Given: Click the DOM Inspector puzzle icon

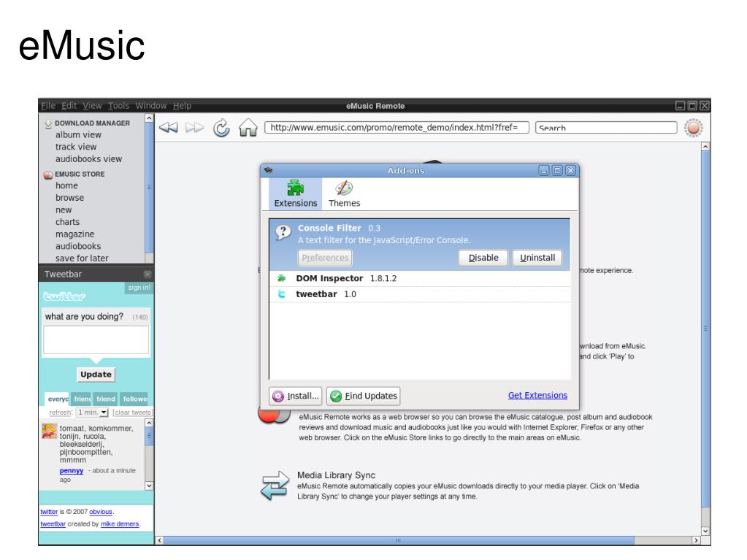Looking at the screenshot, I should tap(282, 278).
